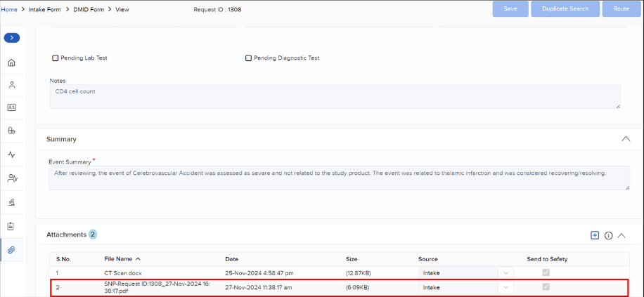
Task: Collapse the Attachments section
Action: pos(622,235)
